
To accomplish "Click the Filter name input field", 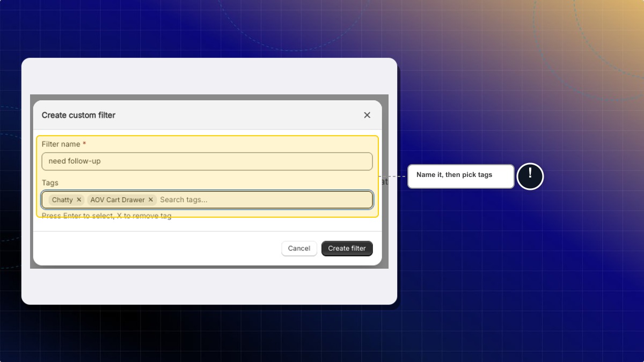I will tap(207, 161).
